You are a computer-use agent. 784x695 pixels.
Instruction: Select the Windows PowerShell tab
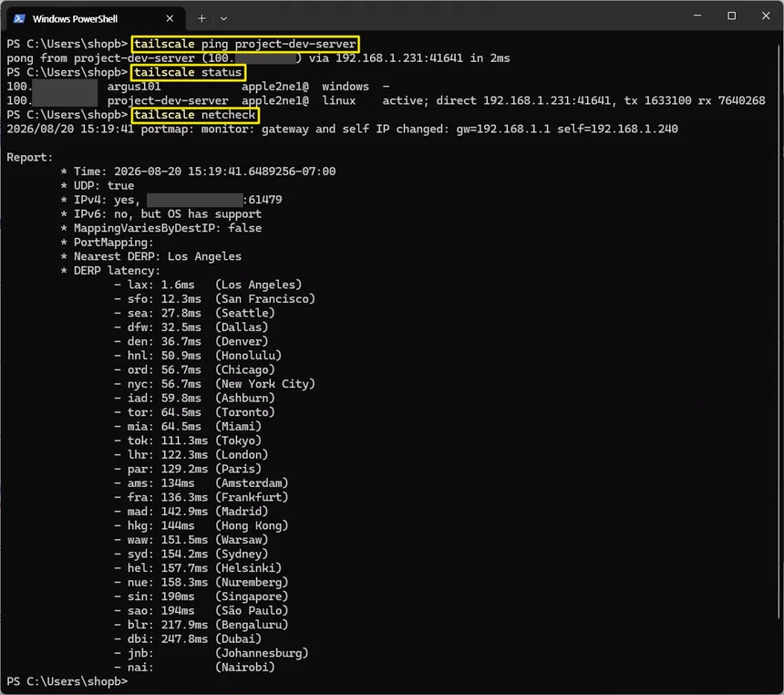click(x=94, y=19)
